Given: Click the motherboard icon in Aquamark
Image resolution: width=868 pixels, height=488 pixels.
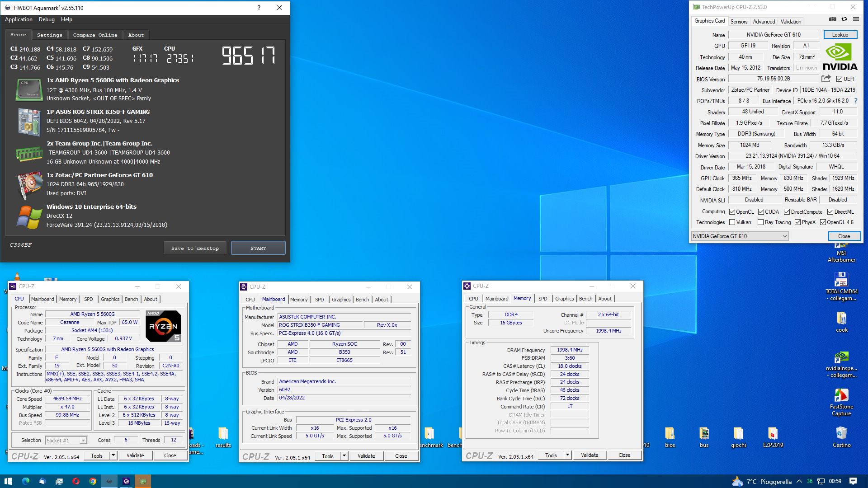Looking at the screenshot, I should pos(29,122).
